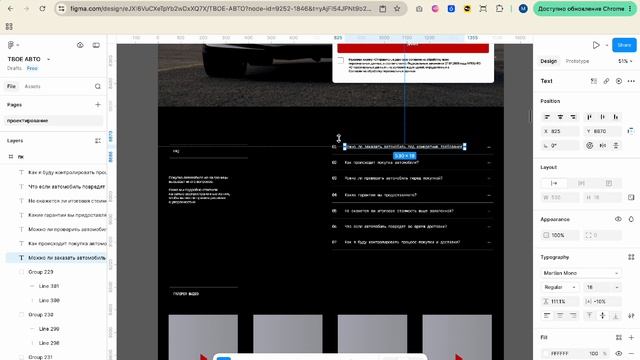Open the Assets tab in left panel
640x360 pixels.
coord(32,87)
